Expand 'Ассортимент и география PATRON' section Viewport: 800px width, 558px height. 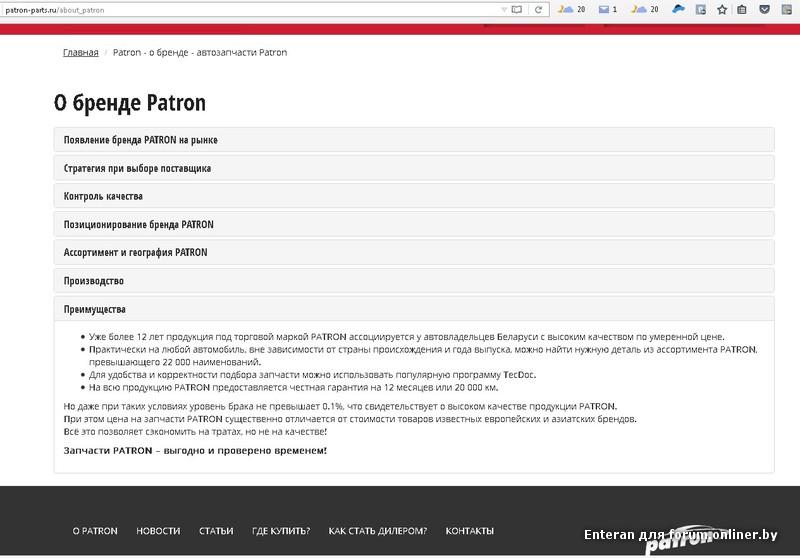coord(414,252)
